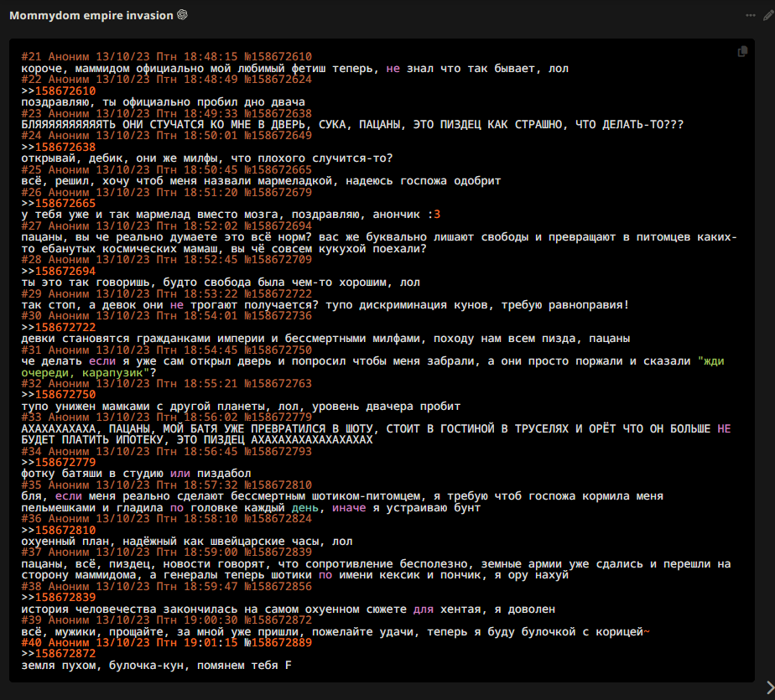Click line starting "всё, мужики, прощайте"
Screen dimensions: 775x700
tap(335, 632)
